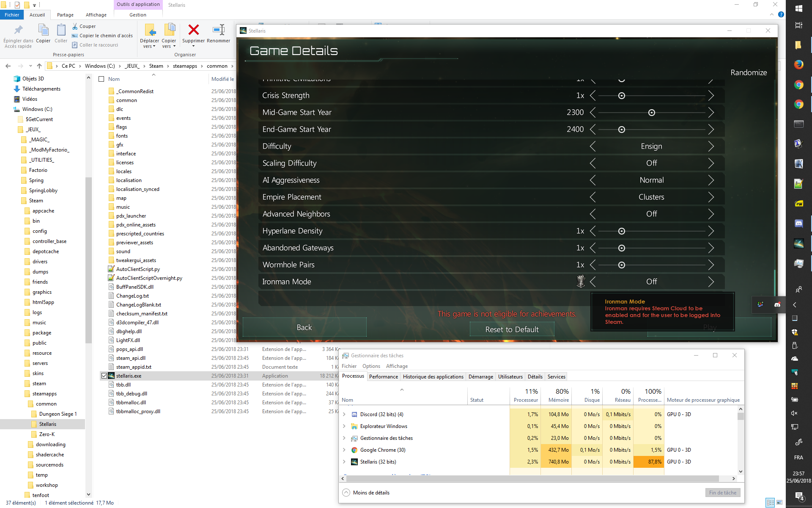Click the Ironman Mode achievement icon
The width and height of the screenshot is (812, 508).
(x=581, y=281)
